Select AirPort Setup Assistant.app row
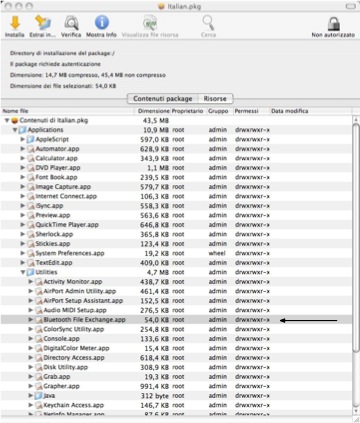Image resolution: width=360 pixels, height=423 pixels. (176, 301)
